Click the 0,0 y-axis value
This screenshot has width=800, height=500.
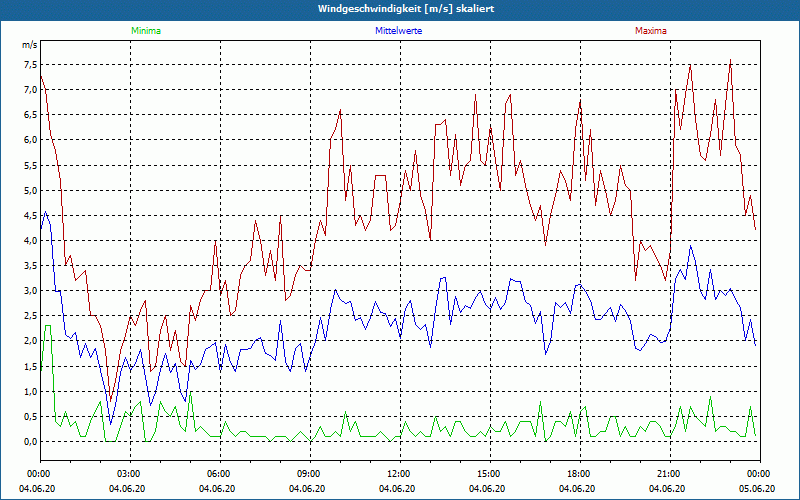coord(30,442)
